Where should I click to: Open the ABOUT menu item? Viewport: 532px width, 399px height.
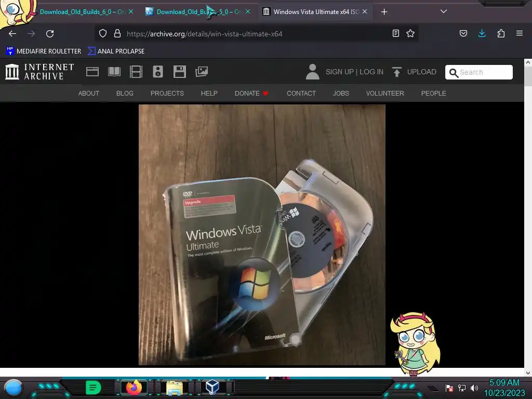[88, 94]
